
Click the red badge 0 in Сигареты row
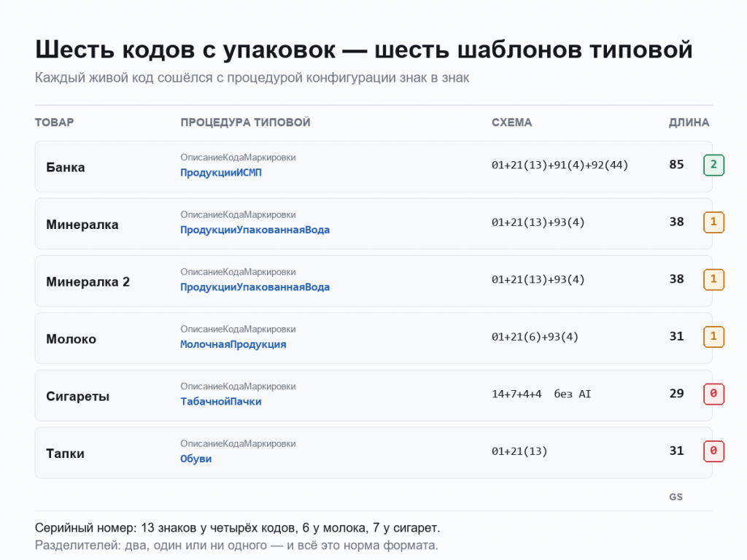[713, 394]
